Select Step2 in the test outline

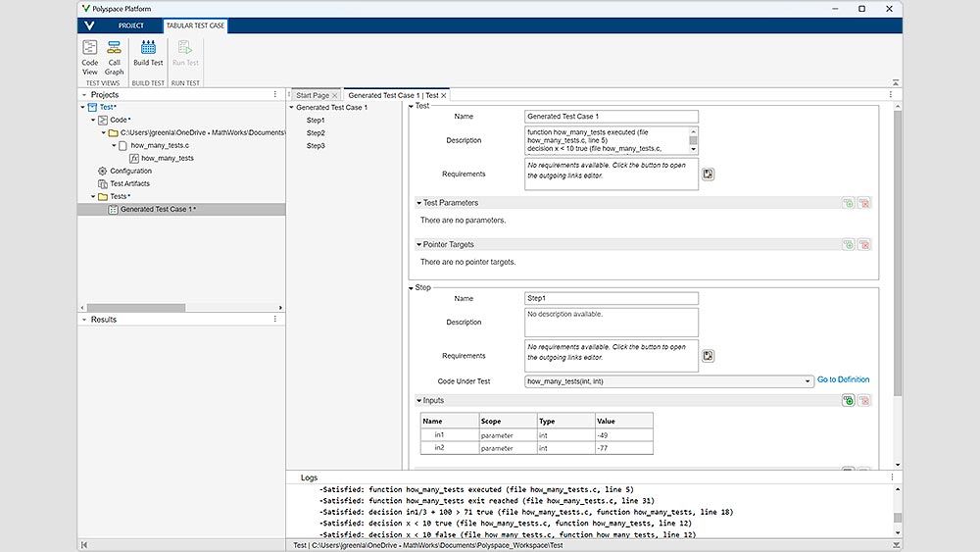[x=316, y=132]
